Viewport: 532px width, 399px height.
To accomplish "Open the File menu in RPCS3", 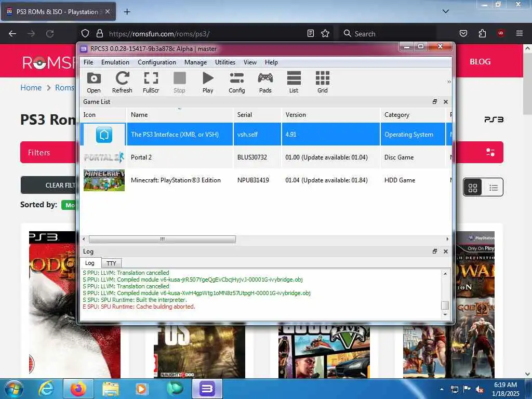I will [88, 62].
